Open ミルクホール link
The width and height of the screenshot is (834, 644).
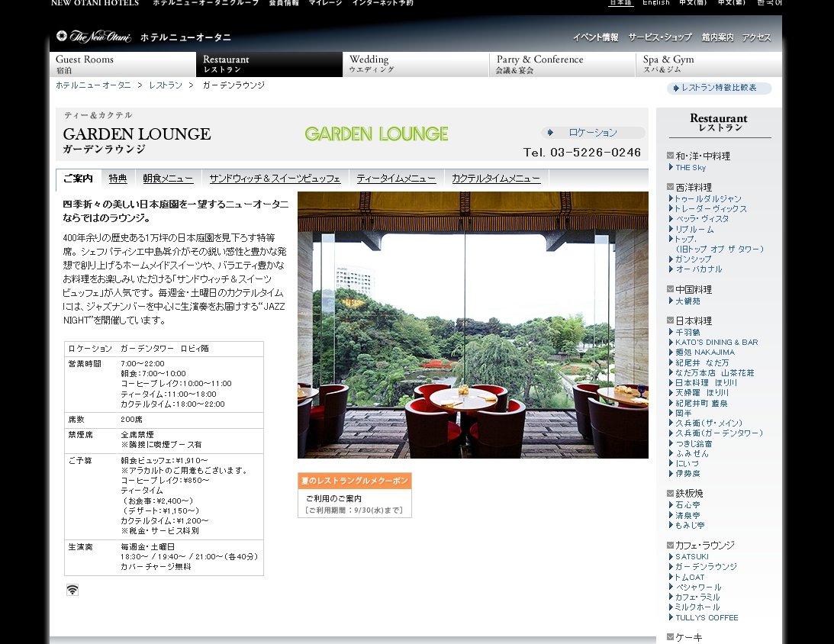coord(697,607)
